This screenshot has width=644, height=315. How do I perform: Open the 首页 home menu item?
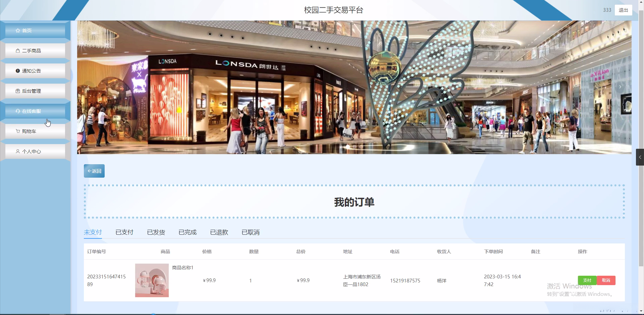[35, 31]
